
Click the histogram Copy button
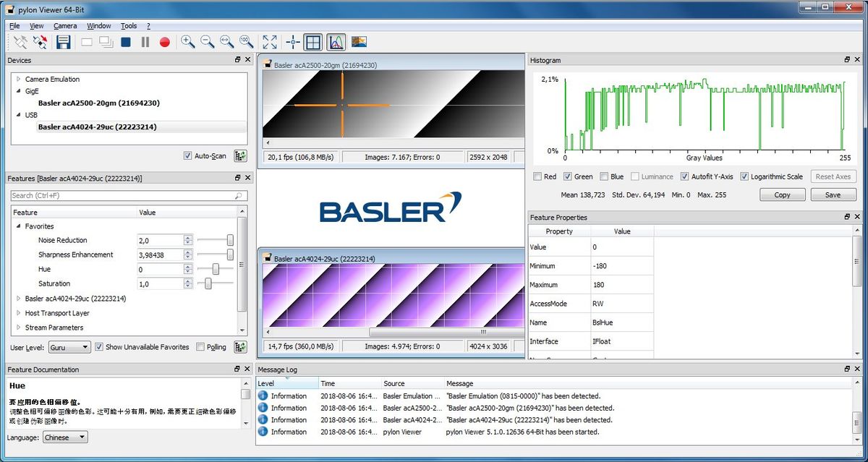[782, 194]
